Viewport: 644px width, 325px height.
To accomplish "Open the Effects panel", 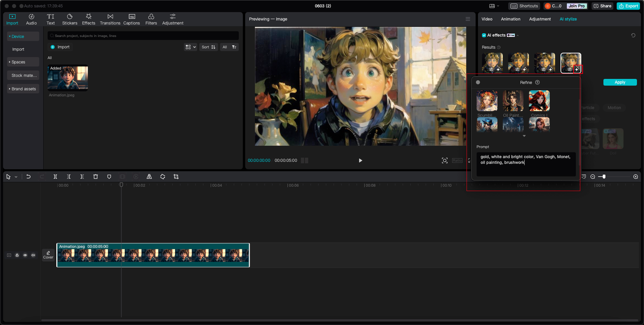I will (x=89, y=19).
